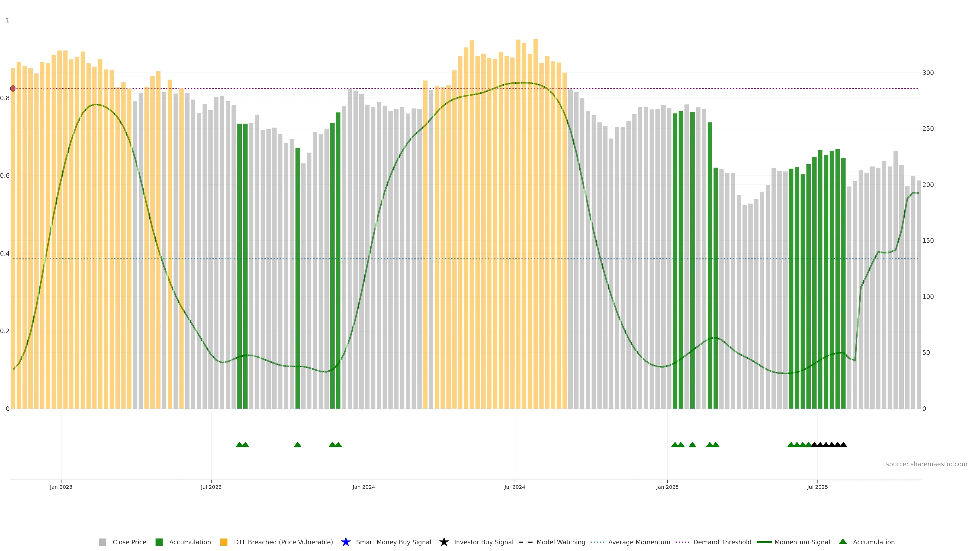Click the red diamond Demand Threshold marker

(13, 89)
